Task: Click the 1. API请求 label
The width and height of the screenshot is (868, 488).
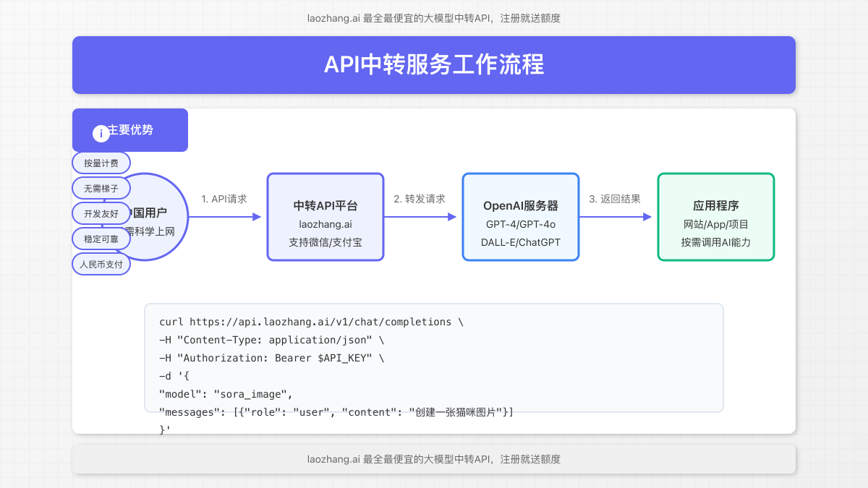Action: tap(224, 199)
